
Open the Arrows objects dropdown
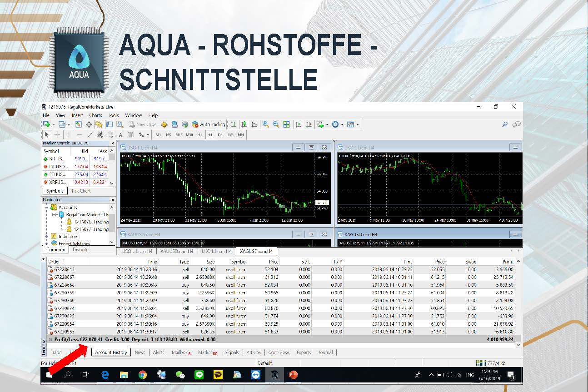click(144, 134)
